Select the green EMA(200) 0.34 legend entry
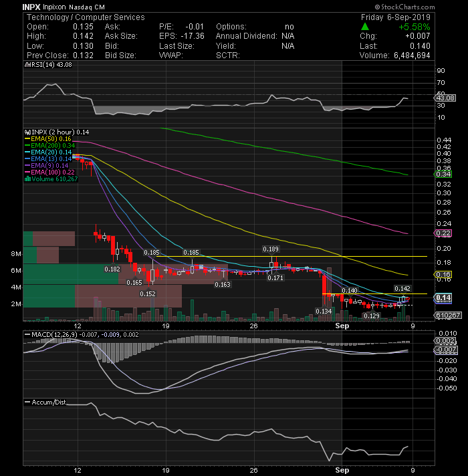Image resolution: width=468 pixels, height=476 pixels. 49,146
